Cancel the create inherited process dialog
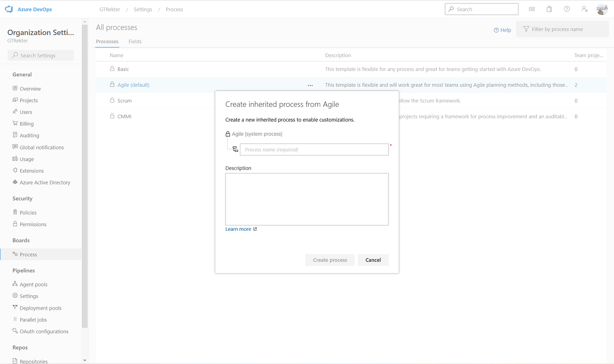This screenshot has height=364, width=614. click(x=373, y=260)
